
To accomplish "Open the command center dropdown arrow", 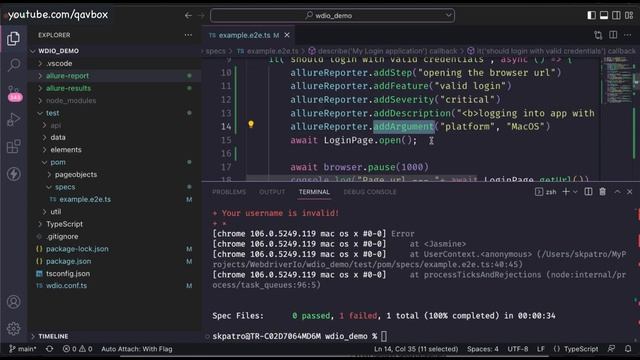I will coord(448,16).
